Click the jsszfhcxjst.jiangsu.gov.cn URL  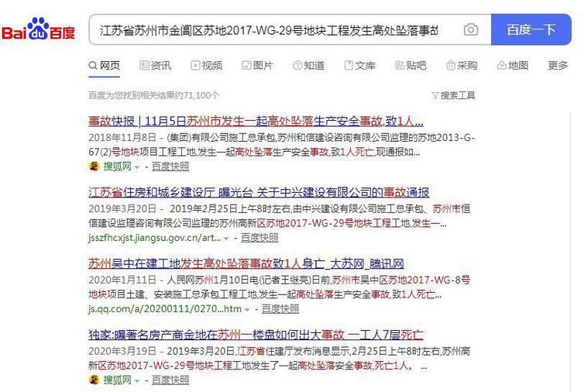point(154,238)
